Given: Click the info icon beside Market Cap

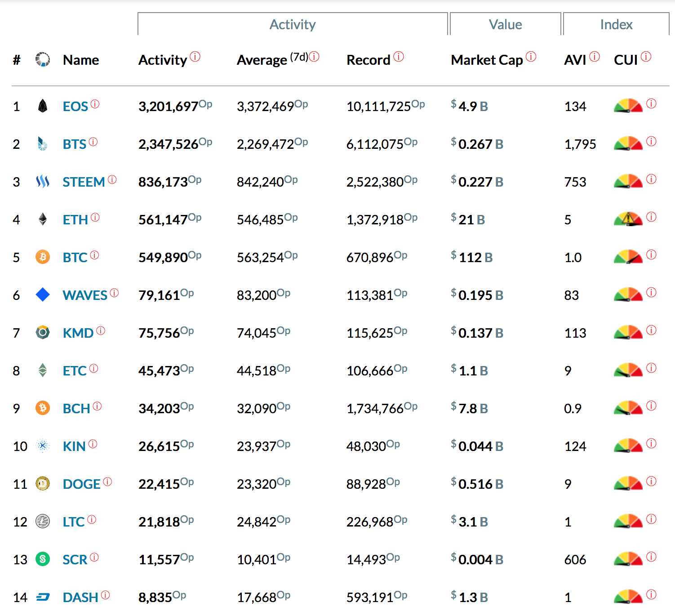Looking at the screenshot, I should pyautogui.click(x=531, y=57).
